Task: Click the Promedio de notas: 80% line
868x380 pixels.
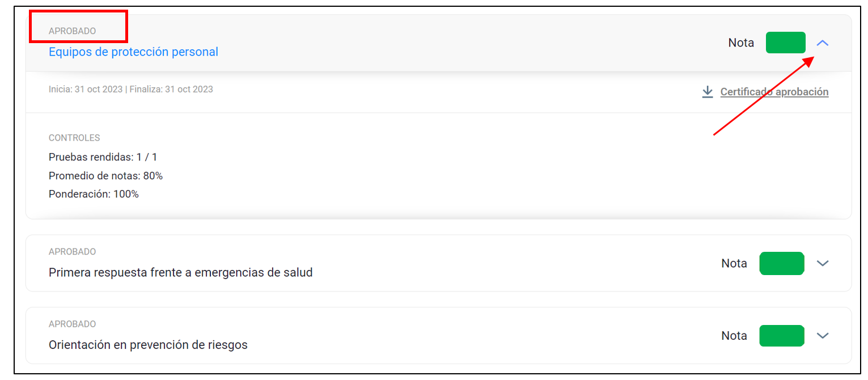Action: click(105, 176)
